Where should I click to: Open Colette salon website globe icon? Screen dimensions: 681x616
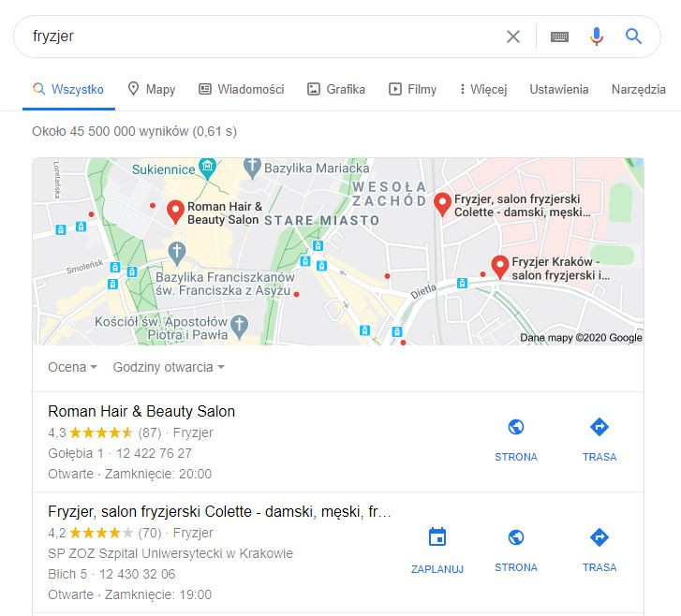pos(516,537)
